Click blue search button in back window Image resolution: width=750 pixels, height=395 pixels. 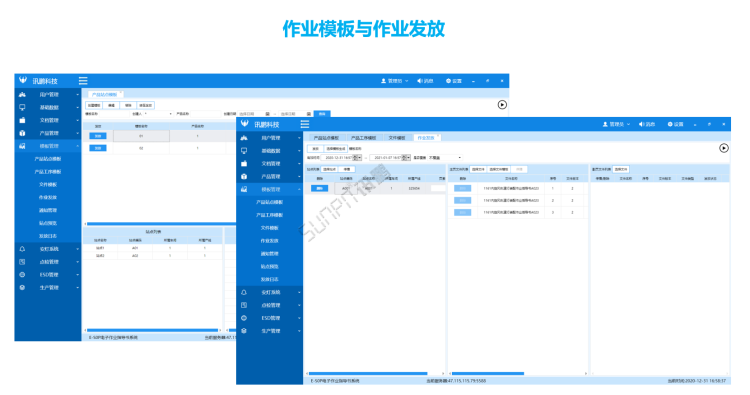[x=322, y=114]
